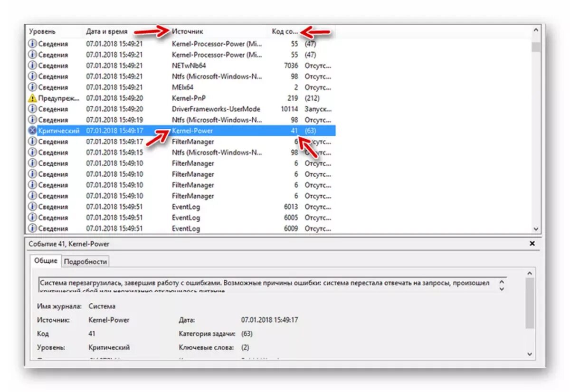Viewport: 570px width, 392px height.
Task: Click the Дата value 07.01.2018 15:49:17 in details
Action: coord(269,320)
